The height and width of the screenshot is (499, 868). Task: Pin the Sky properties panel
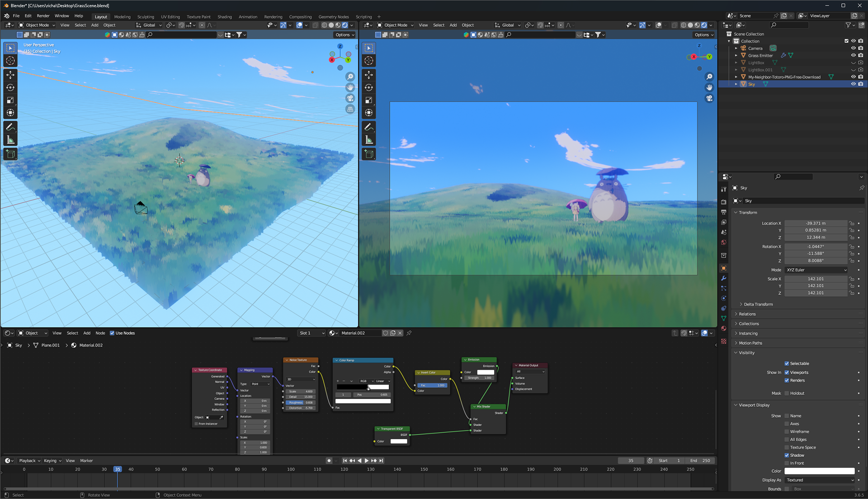[861, 188]
